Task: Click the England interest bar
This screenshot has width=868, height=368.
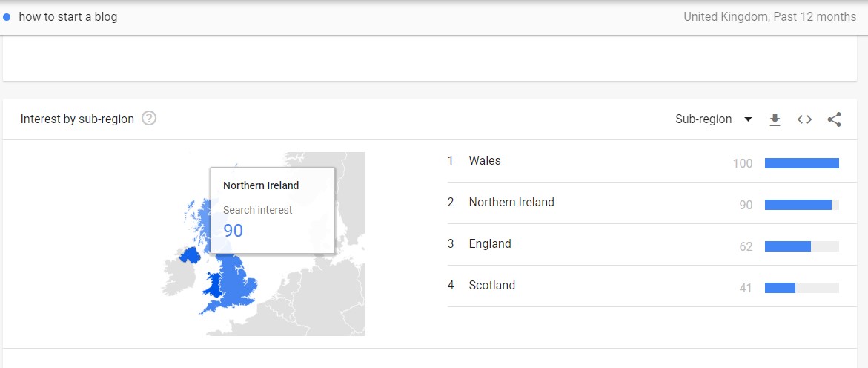Action: [x=787, y=246]
